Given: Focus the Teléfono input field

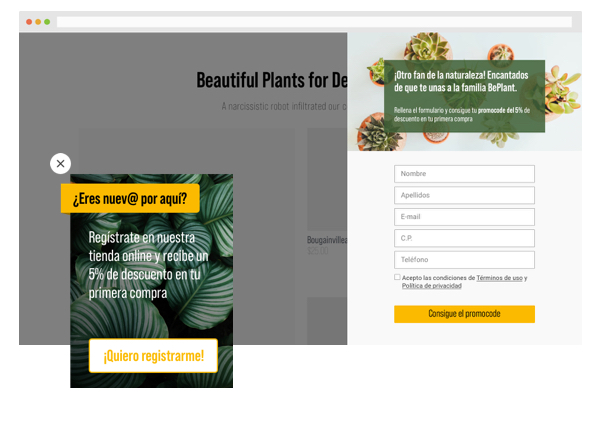Looking at the screenshot, I should [464, 260].
